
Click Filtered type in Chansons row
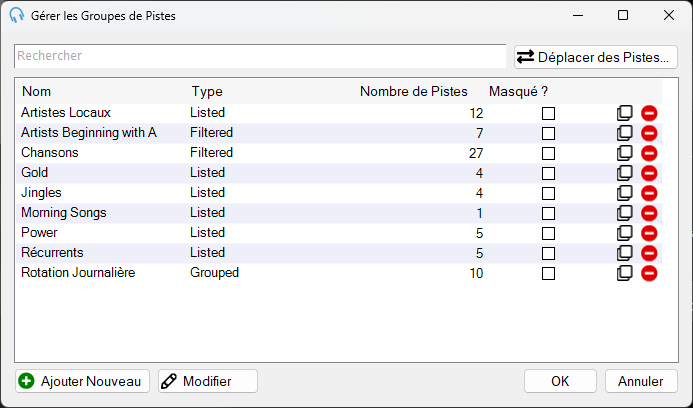point(211,153)
